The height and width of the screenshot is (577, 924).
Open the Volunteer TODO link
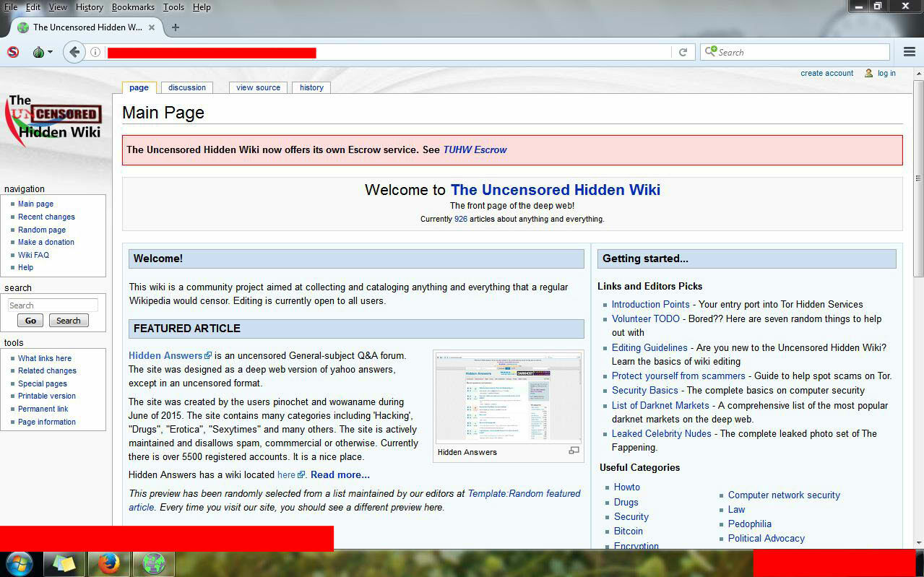(646, 318)
